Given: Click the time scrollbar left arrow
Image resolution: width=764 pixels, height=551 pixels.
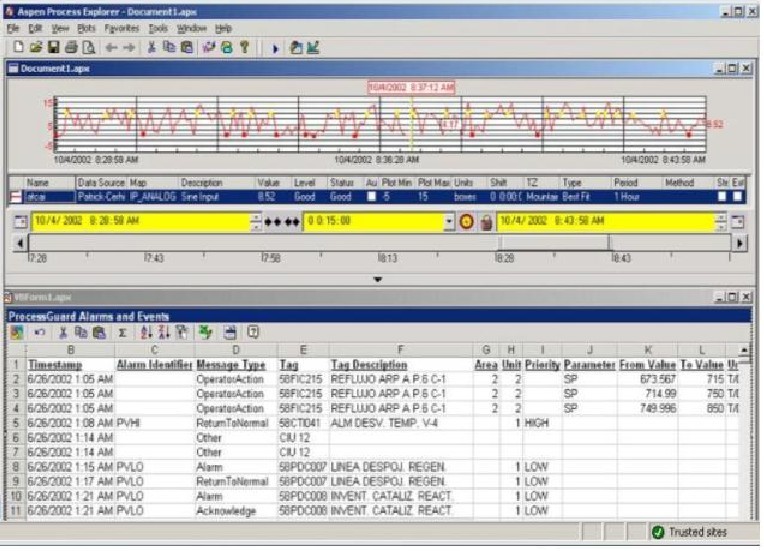Looking at the screenshot, I should [x=20, y=243].
